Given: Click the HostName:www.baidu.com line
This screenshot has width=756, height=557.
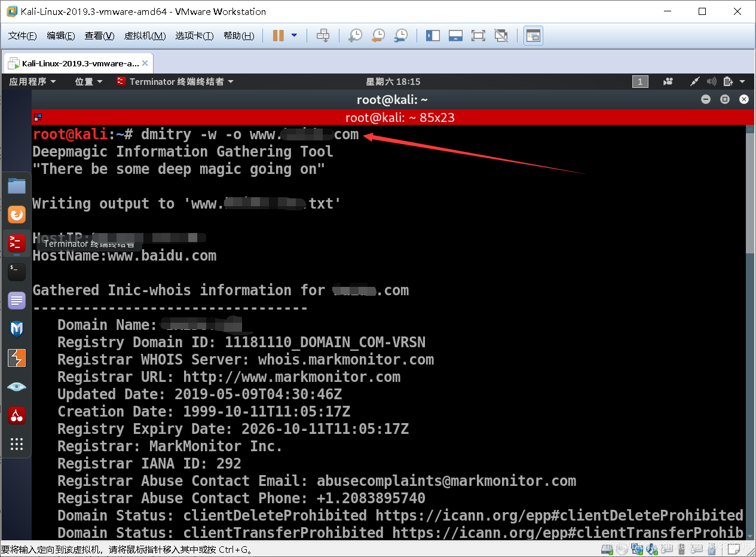Looking at the screenshot, I should pos(124,256).
